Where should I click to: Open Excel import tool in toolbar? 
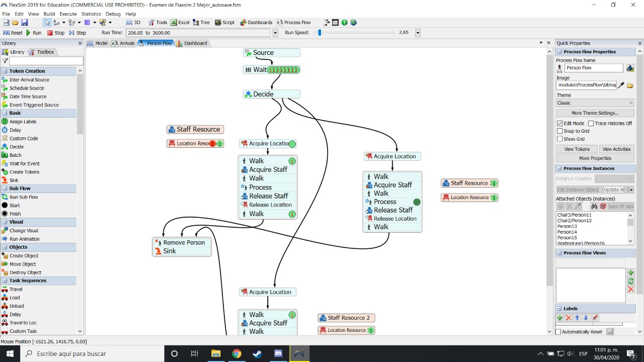point(180,23)
